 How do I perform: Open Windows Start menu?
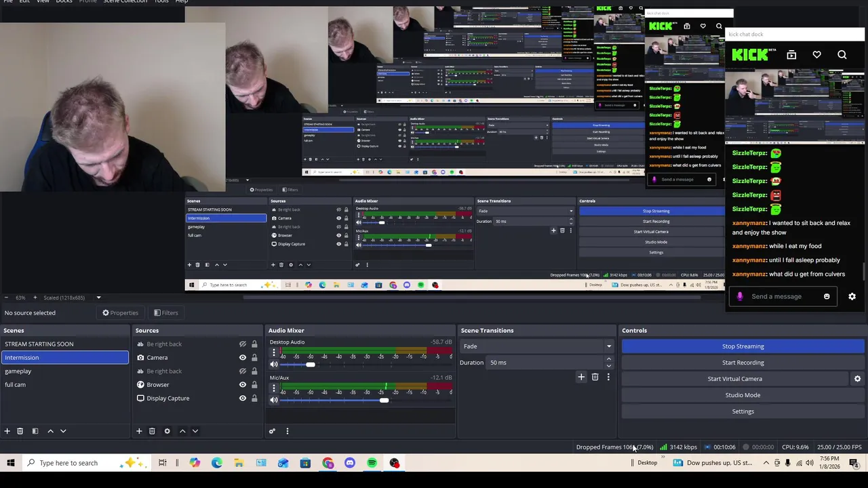(11, 463)
